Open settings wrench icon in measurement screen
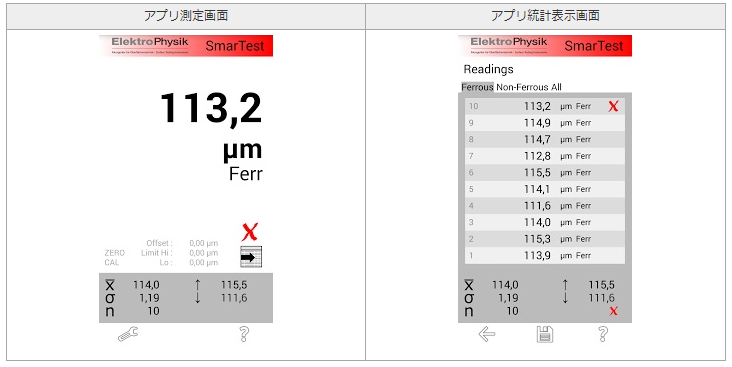This screenshot has width=732, height=367. 128,334
